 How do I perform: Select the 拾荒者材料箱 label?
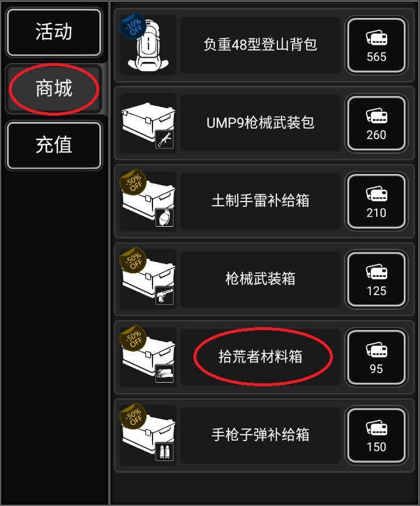click(261, 357)
